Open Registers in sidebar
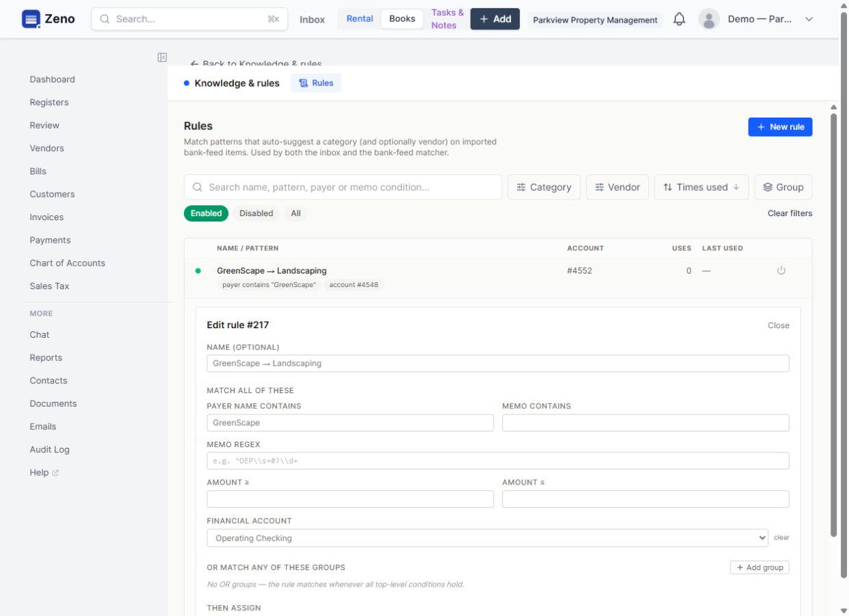 [x=49, y=103]
